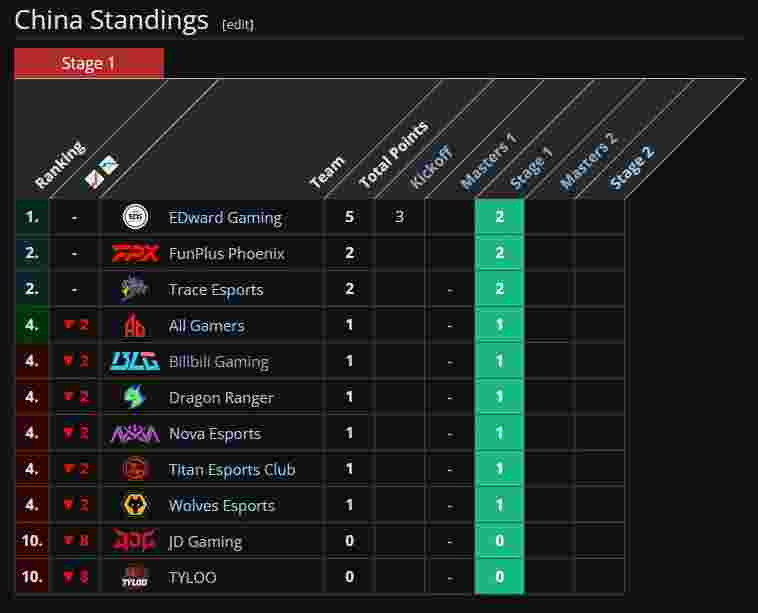Click EDward Gaming's green Stage 1 points cell

tap(499, 217)
